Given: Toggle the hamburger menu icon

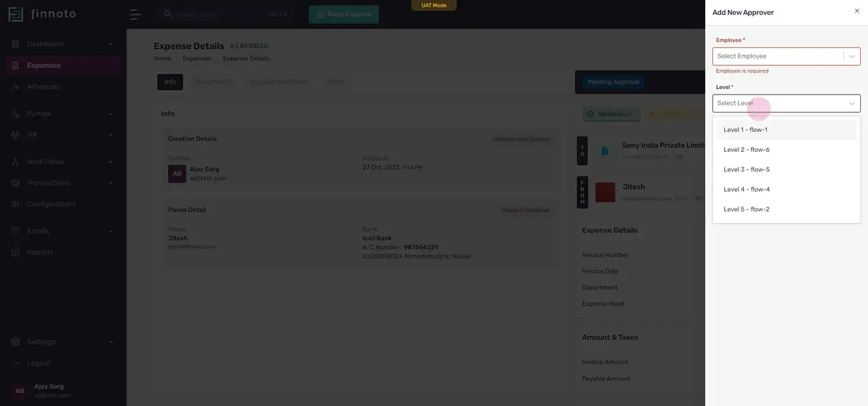Looking at the screenshot, I should (x=136, y=14).
